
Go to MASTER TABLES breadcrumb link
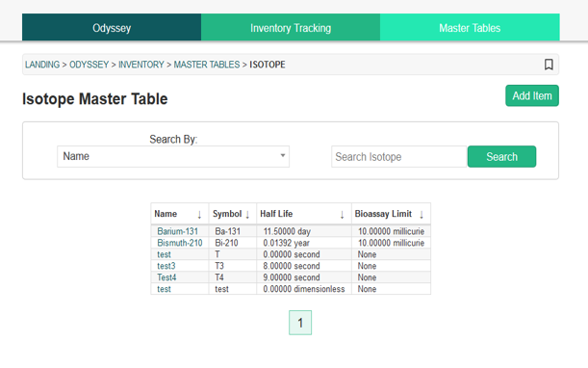[x=207, y=65]
